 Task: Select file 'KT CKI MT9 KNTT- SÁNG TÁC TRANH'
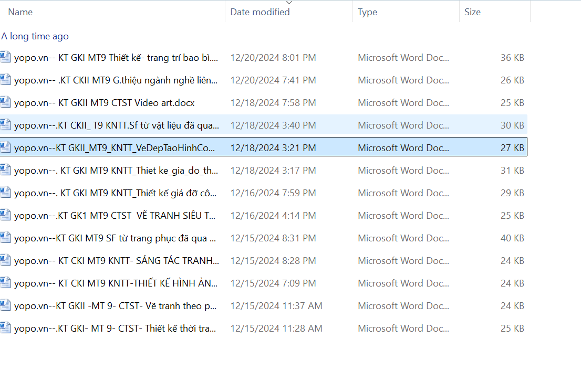(x=117, y=261)
